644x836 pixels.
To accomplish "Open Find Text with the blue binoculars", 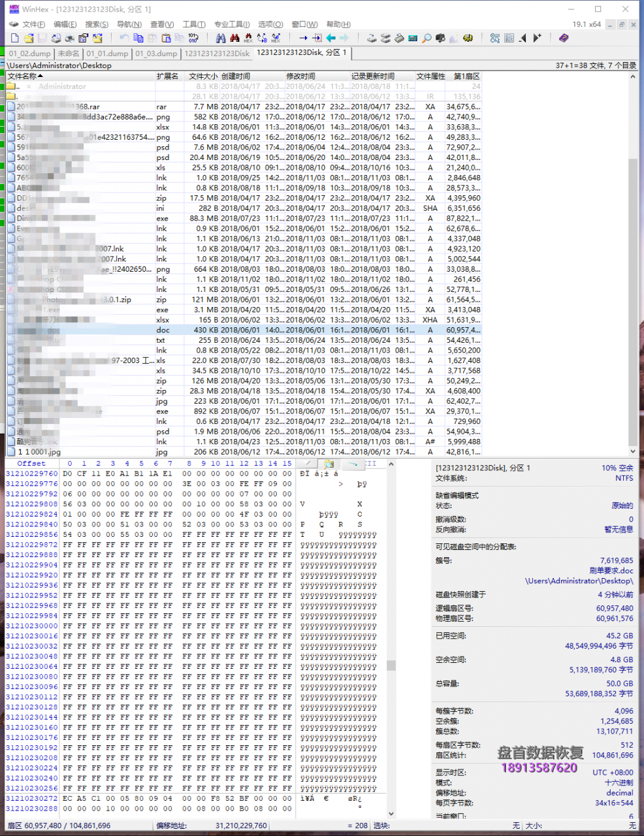I will point(221,39).
